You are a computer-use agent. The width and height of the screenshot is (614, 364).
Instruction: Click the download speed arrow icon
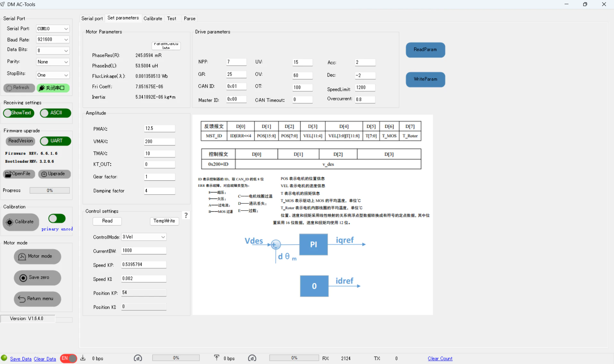pos(83,358)
